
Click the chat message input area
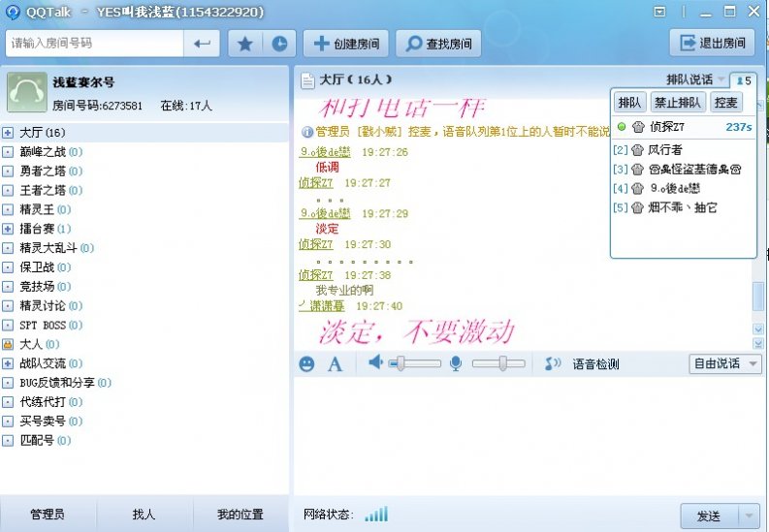coord(529,436)
